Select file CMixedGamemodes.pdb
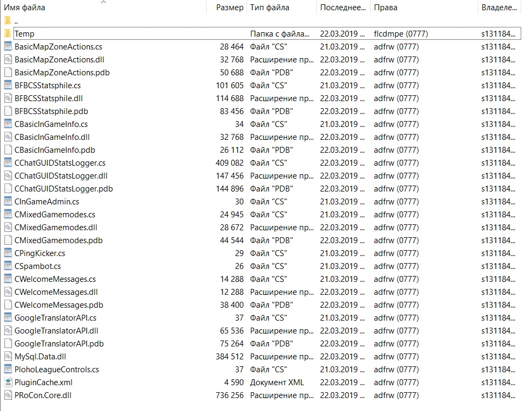 [59, 240]
